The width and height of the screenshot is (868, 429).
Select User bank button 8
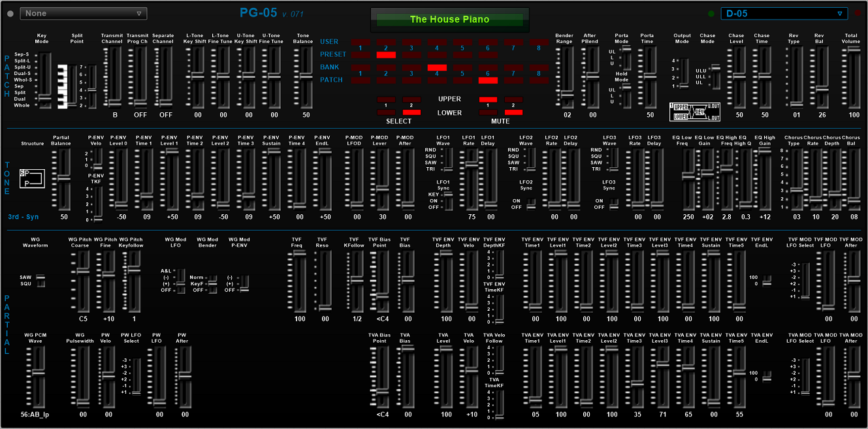click(x=539, y=42)
